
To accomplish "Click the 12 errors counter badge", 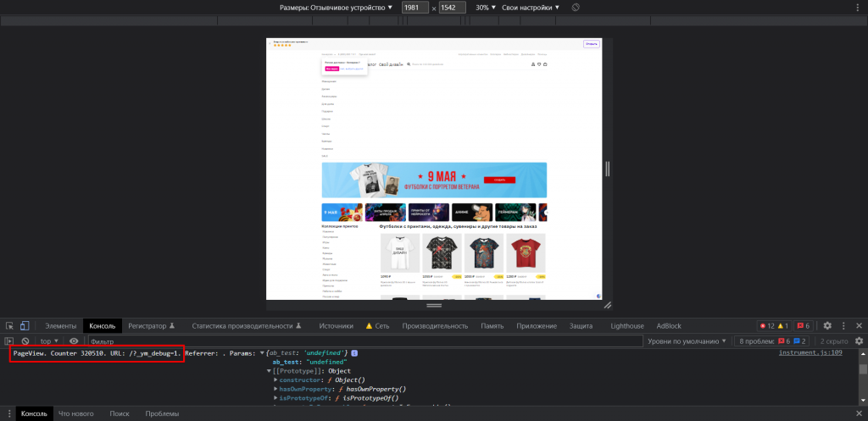I will [766, 326].
